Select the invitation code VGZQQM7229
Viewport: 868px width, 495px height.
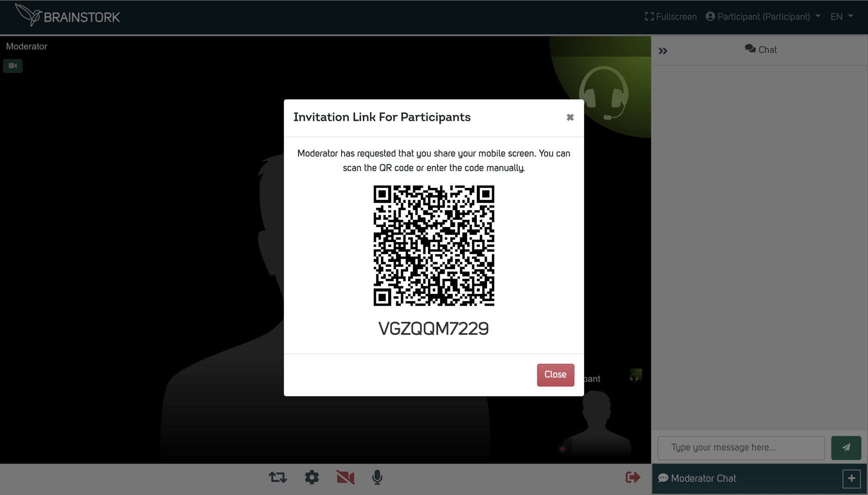434,329
